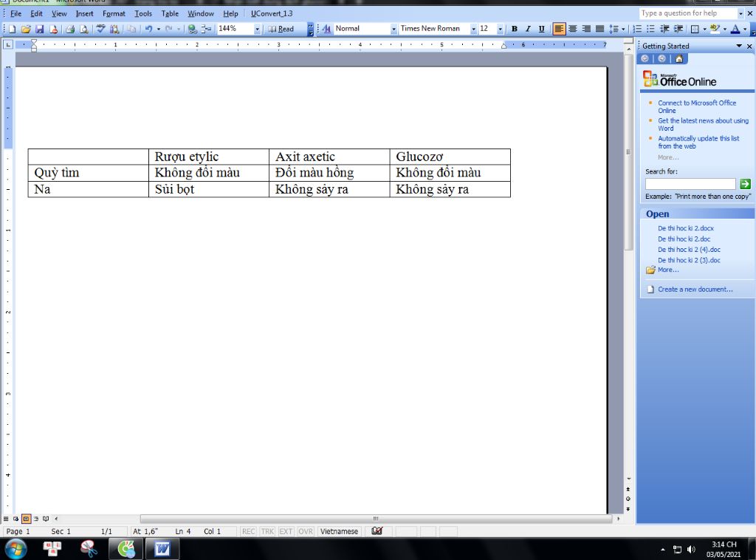This screenshot has height=560, width=756.
Task: Toggle Justify alignment
Action: tap(599, 29)
